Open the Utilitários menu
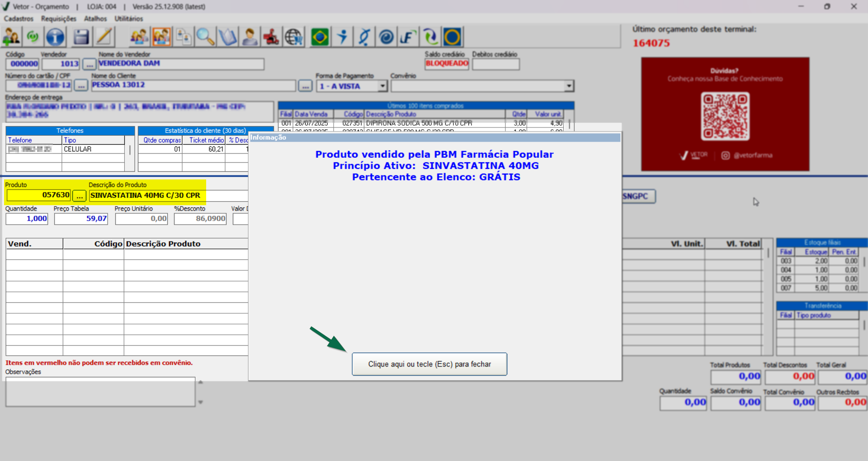The image size is (868, 461). point(129,19)
